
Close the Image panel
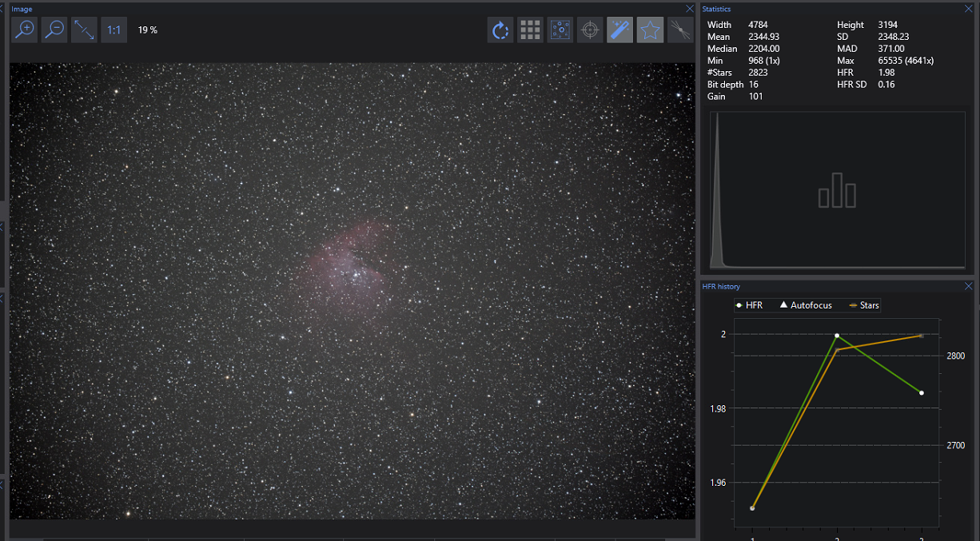[690, 9]
